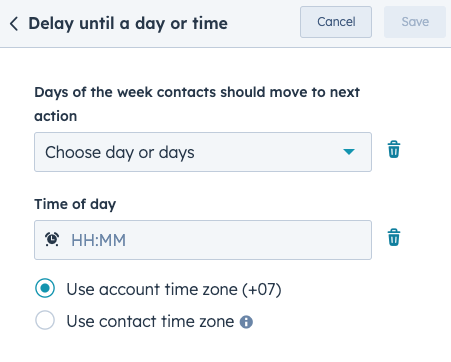451x362 pixels.
Task: Select Use account time zone (+07) radio
Action: click(45, 288)
